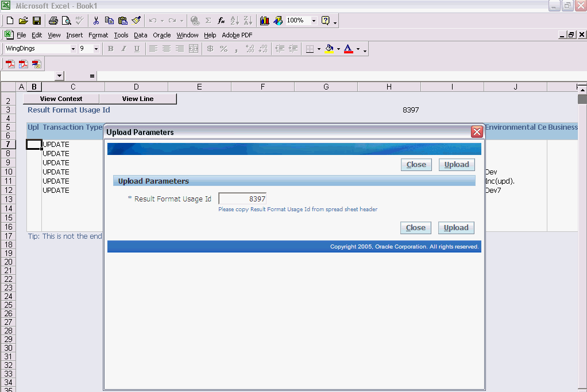Save the workbook with floppy icon
This screenshot has height=392, width=587.
point(37,21)
